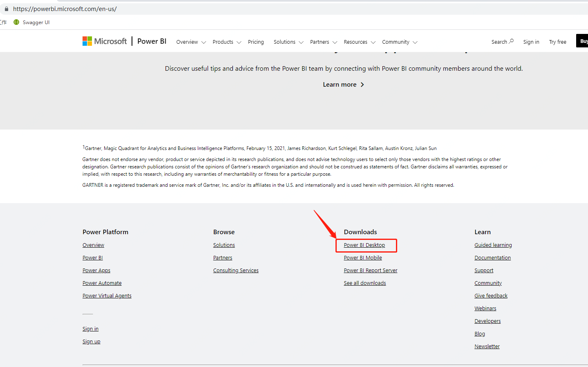Click the lock icon in address bar
588x367 pixels.
pyautogui.click(x=7, y=9)
